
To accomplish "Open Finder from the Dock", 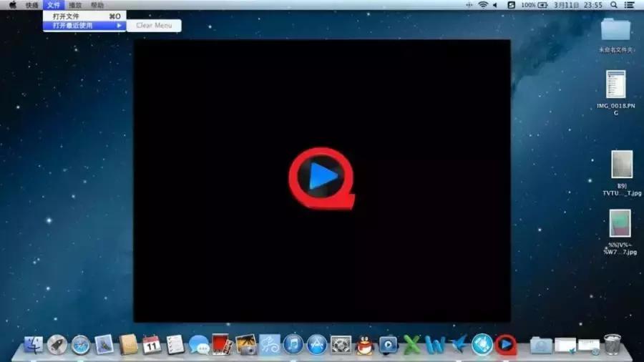I will click(33, 344).
